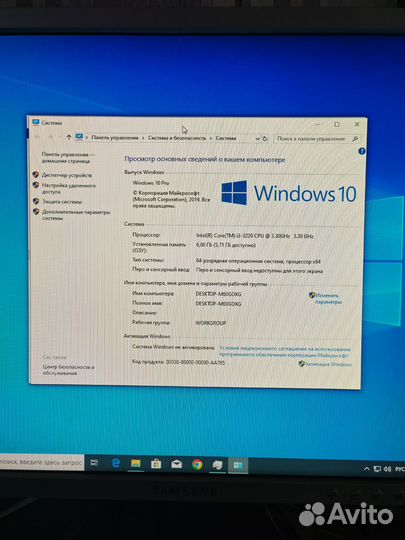Click the taskbar search box
The image size is (405, 540).
[x=42, y=462]
